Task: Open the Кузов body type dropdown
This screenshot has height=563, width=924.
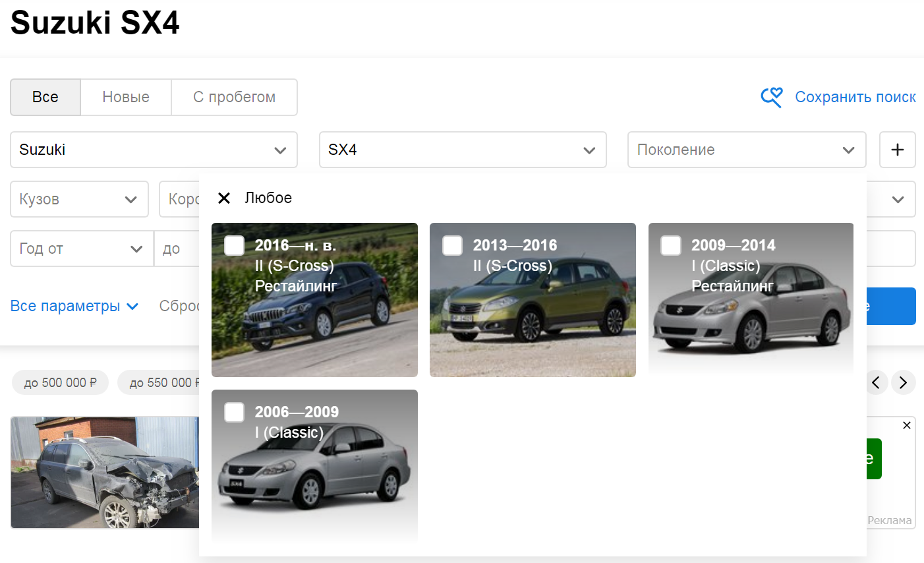Action: pos(79,199)
